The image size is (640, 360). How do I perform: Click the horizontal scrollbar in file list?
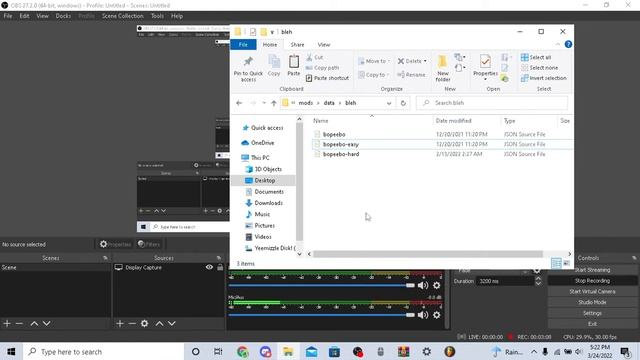[x=428, y=254]
